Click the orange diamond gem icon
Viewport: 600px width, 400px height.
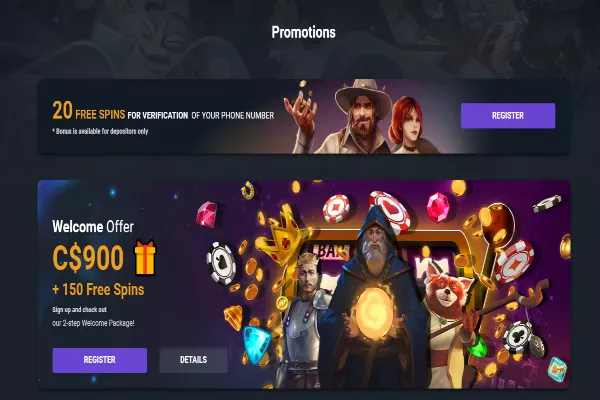pyautogui.click(x=234, y=317)
